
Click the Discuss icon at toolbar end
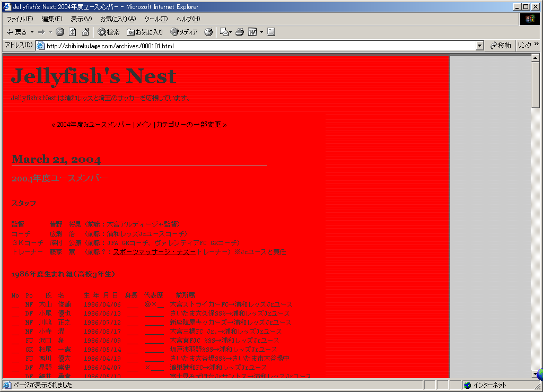click(271, 32)
